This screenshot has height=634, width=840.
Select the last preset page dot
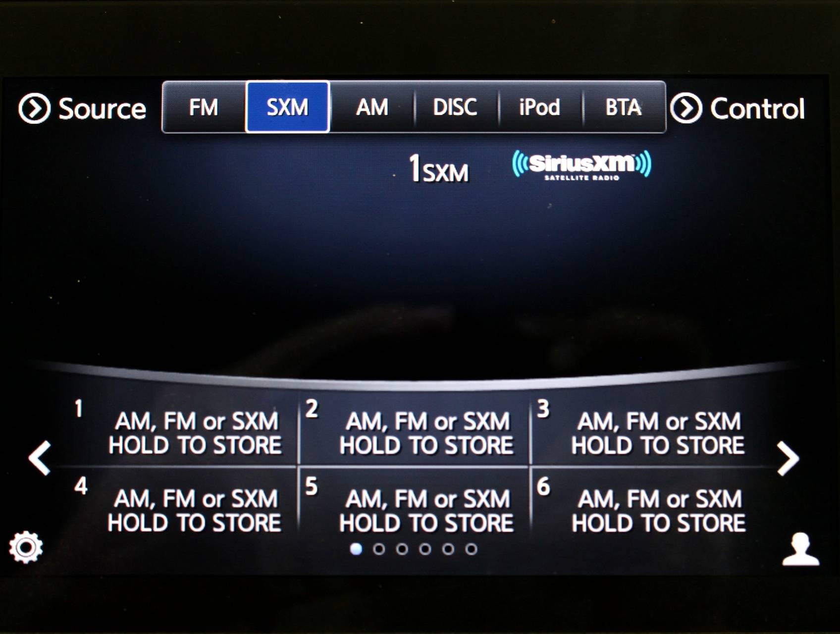pyautogui.click(x=472, y=549)
